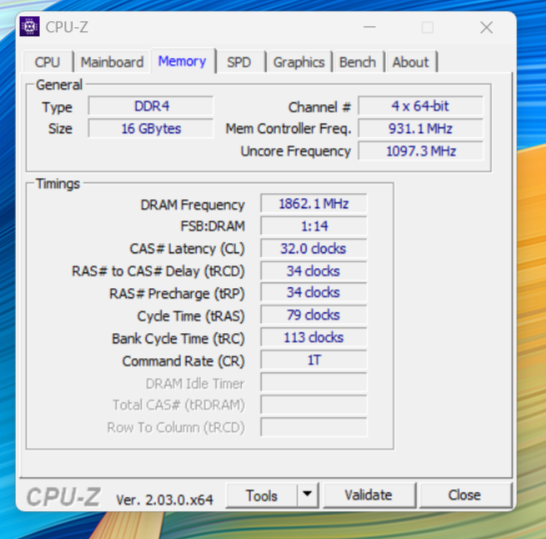The width and height of the screenshot is (546, 539).
Task: Click the Size 16 GBytes field
Action: click(x=151, y=128)
